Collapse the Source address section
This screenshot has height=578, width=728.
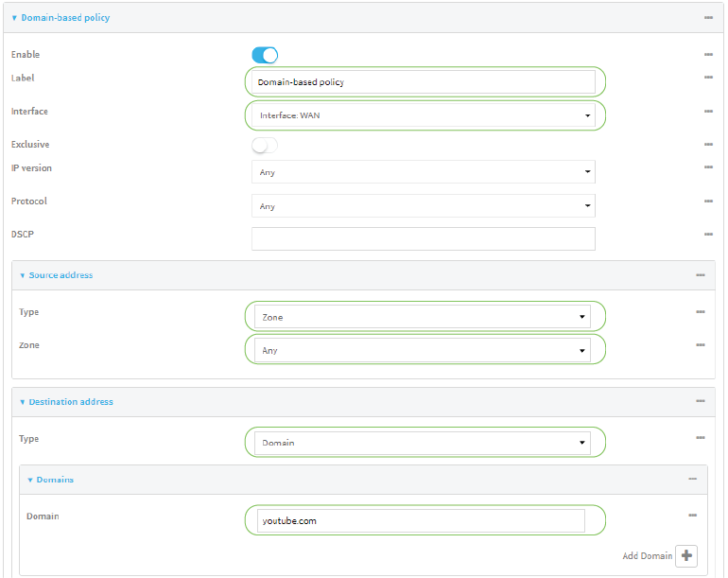click(x=60, y=275)
